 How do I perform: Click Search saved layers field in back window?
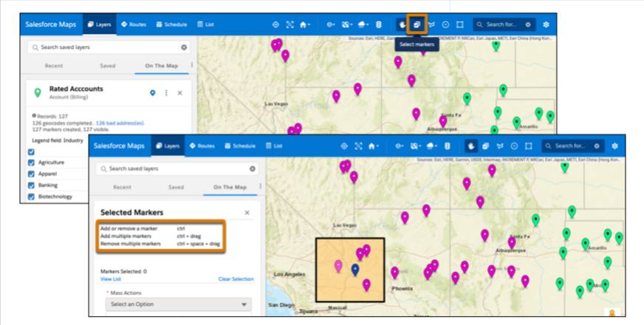coord(109,47)
